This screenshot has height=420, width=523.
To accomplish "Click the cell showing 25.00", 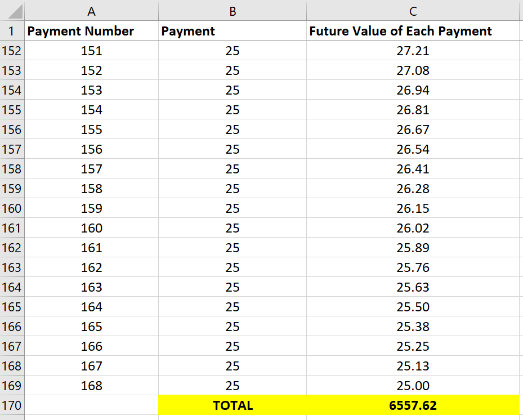I will pyautogui.click(x=413, y=386).
